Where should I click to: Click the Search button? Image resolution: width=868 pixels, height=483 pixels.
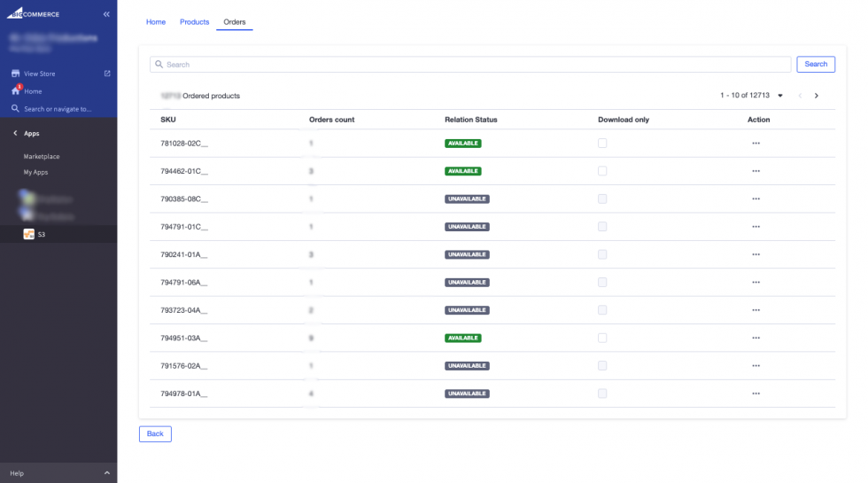[815, 65]
